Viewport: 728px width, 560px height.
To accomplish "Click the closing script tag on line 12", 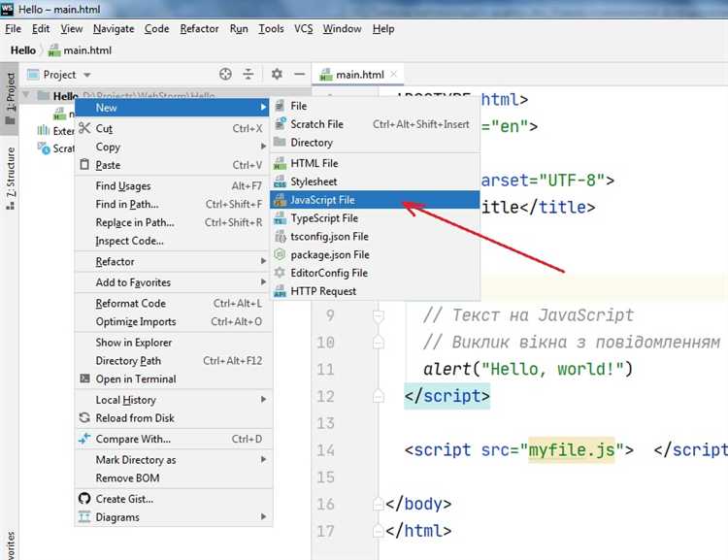I will (x=447, y=396).
